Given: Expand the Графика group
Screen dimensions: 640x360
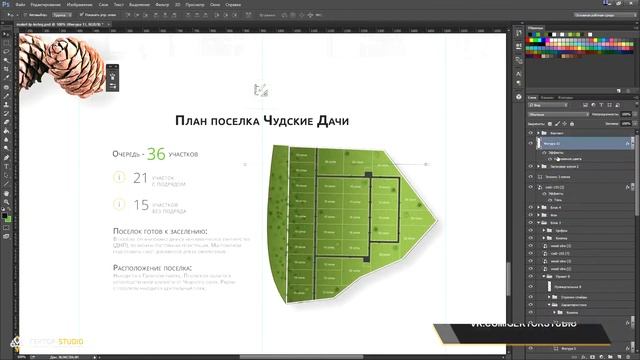Looking at the screenshot, I should click(544, 231).
